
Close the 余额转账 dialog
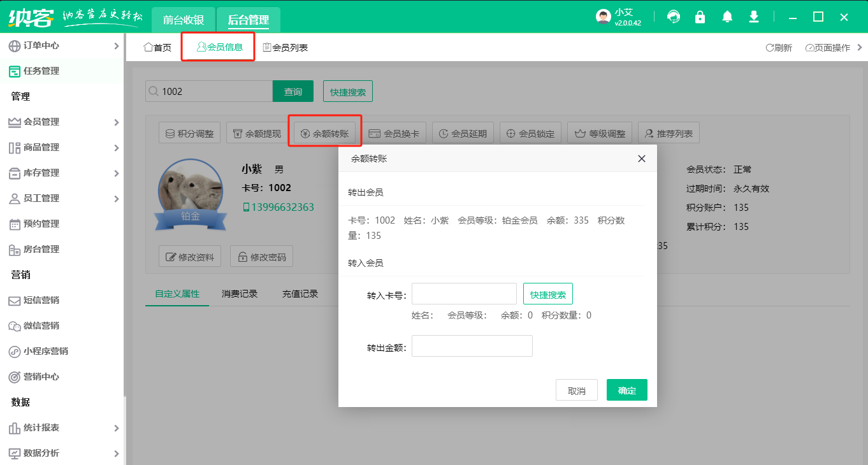click(642, 159)
